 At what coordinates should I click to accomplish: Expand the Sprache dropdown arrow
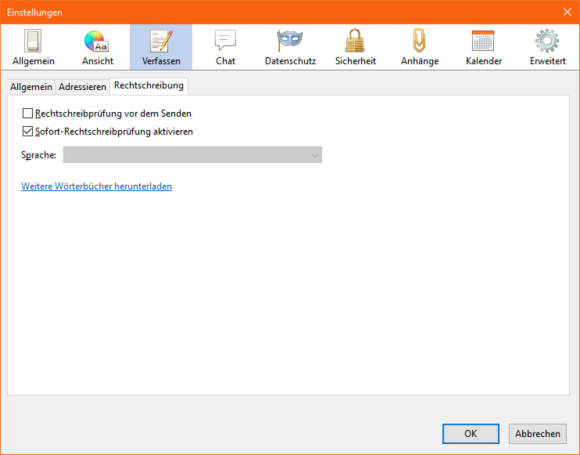point(315,155)
